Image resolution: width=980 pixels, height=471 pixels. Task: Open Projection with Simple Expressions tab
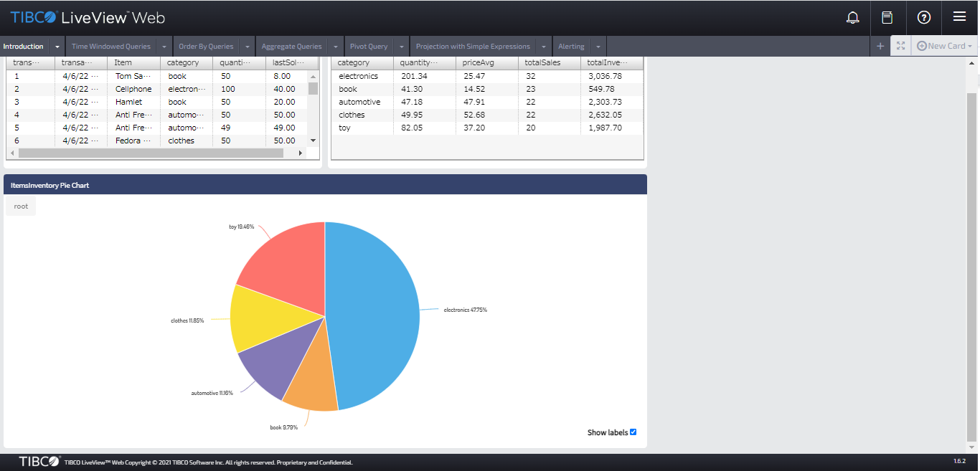tap(473, 47)
